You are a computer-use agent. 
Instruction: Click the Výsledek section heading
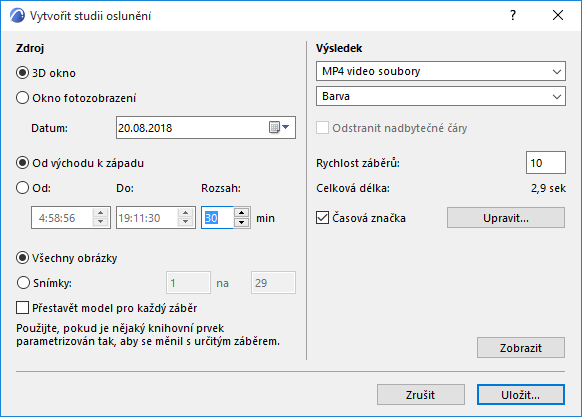click(339, 48)
